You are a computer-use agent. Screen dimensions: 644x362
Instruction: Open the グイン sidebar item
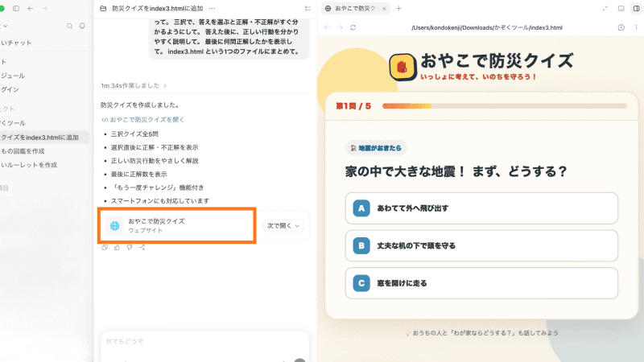click(10, 89)
